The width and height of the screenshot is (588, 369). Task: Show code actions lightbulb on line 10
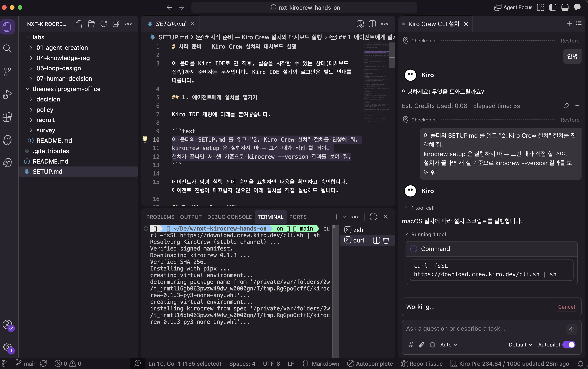145,139
